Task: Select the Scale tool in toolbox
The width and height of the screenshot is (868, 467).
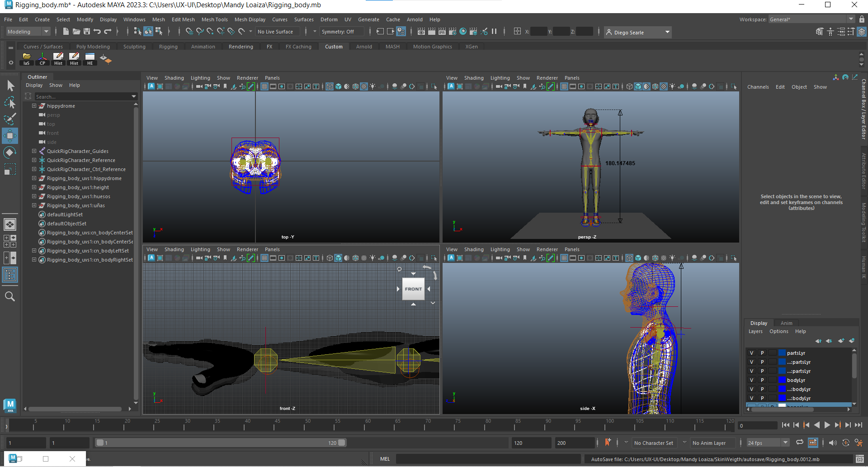Action: [x=10, y=169]
